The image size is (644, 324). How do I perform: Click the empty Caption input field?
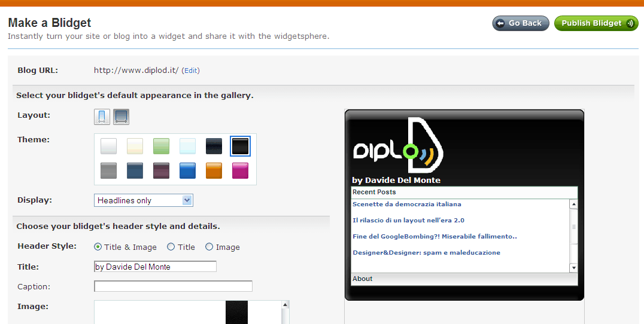pos(173,286)
